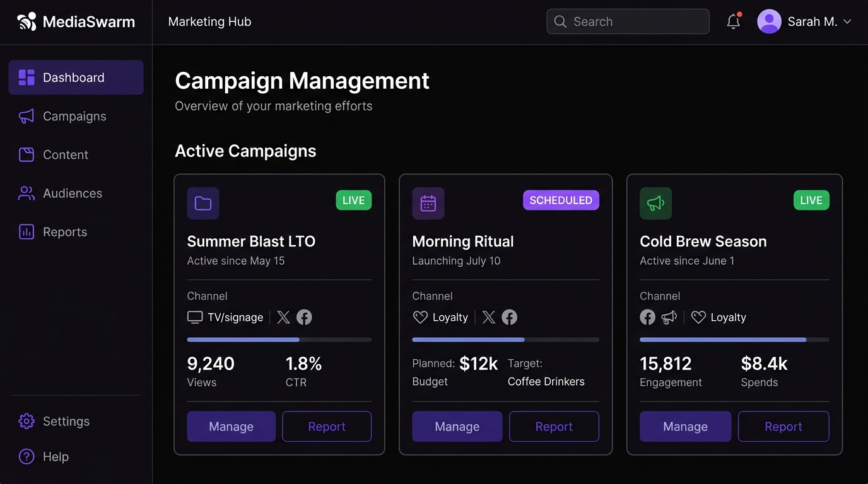The height and width of the screenshot is (484, 868).
Task: Click the Cold Brew Season progress bar
Action: pyautogui.click(x=734, y=340)
